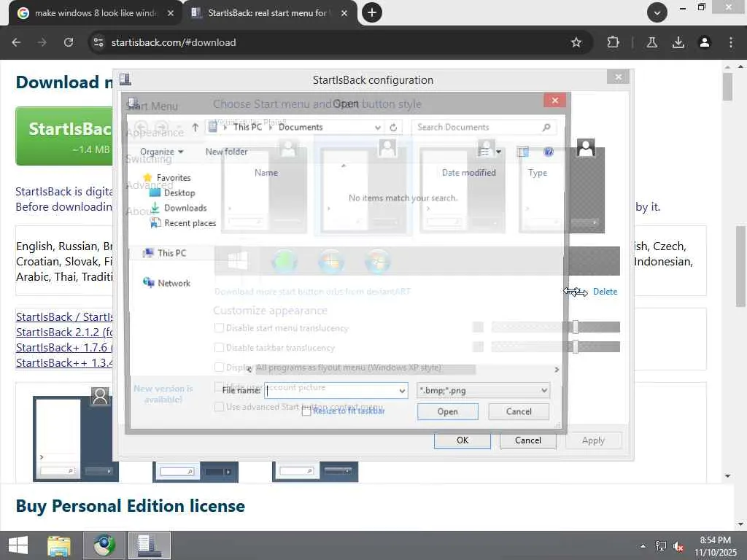This screenshot has height=560, width=747.
Task: Click OK in StartIsBack configuration
Action: pos(462,440)
